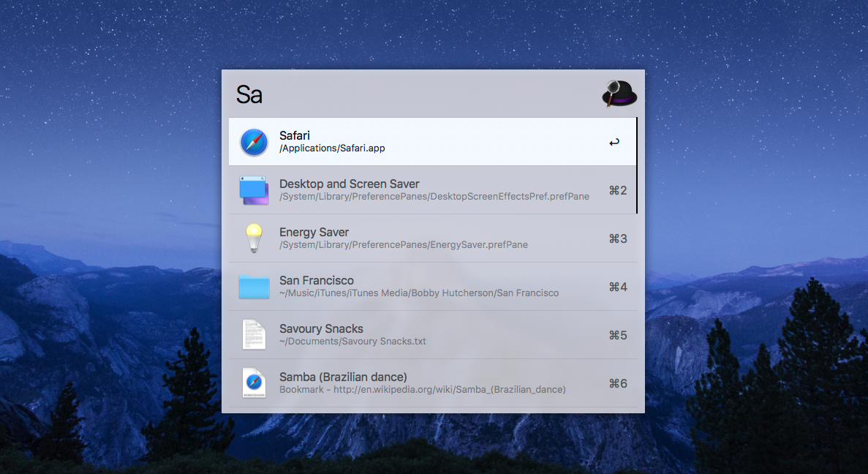Click the Samba bookmark file icon
The height and width of the screenshot is (474, 868).
254,383
